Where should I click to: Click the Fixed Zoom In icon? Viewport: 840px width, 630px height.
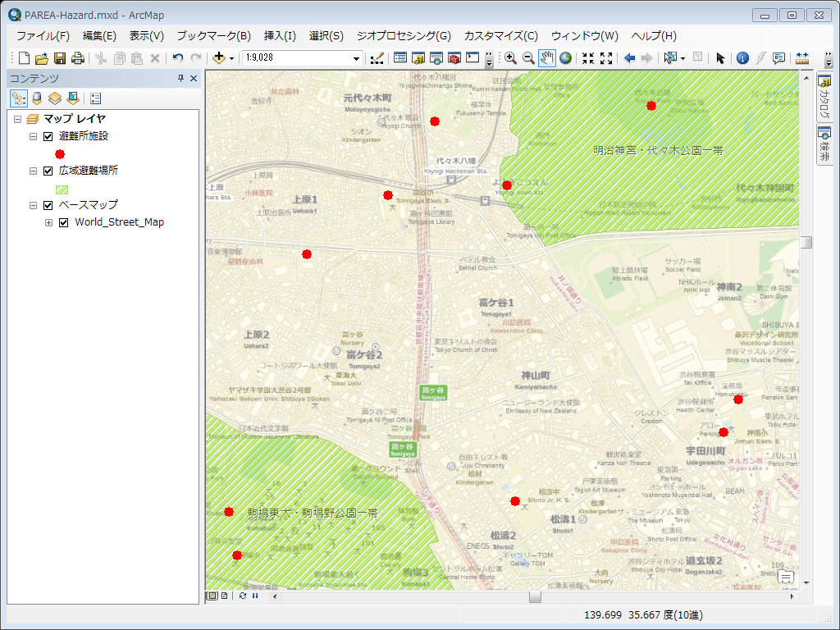pos(588,58)
